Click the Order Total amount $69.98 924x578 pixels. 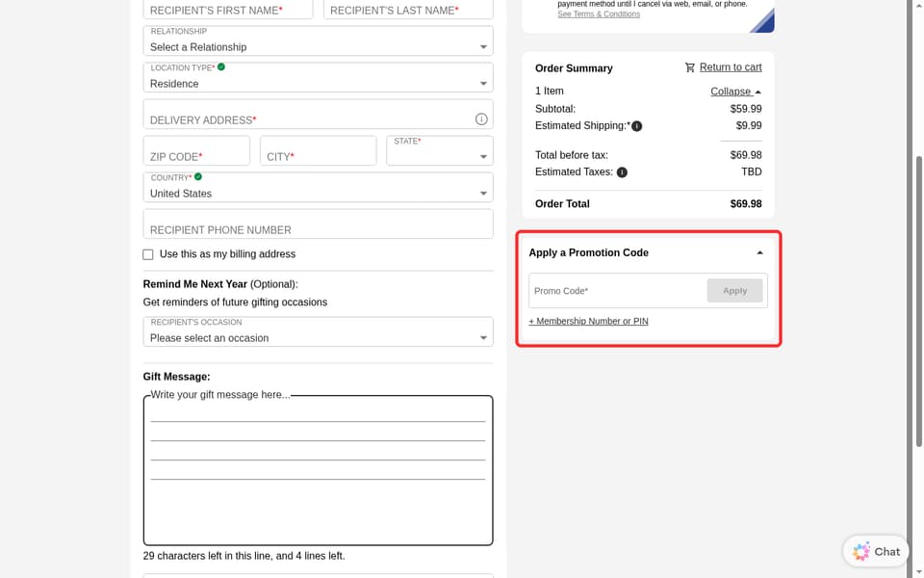tap(745, 204)
